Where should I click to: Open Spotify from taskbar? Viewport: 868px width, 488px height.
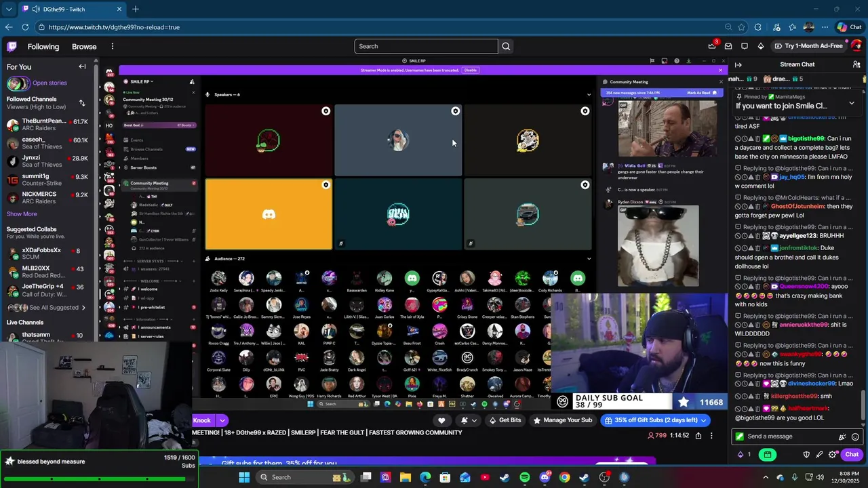coord(525,477)
